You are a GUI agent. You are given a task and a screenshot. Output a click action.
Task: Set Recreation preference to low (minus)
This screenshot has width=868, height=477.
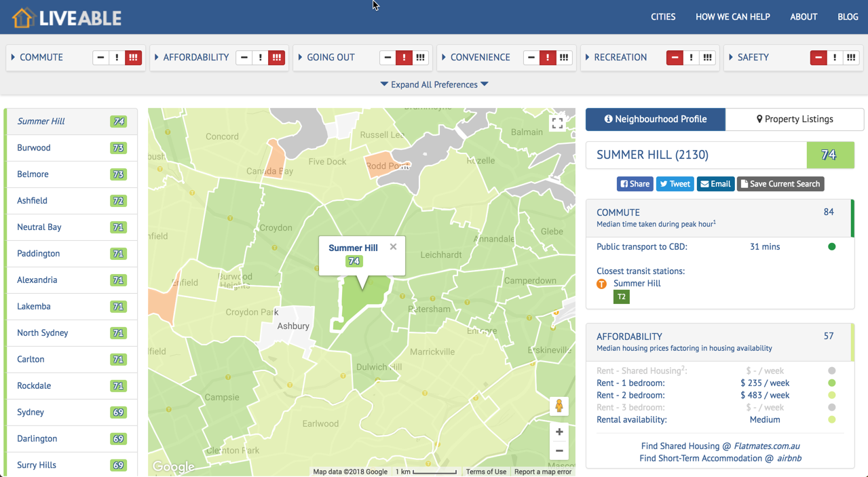point(675,58)
